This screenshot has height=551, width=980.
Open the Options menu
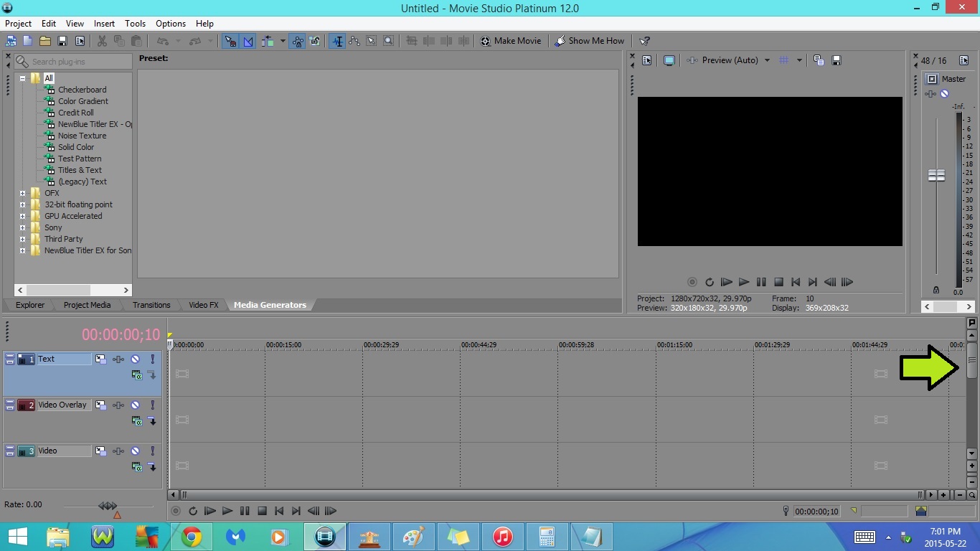click(x=171, y=24)
